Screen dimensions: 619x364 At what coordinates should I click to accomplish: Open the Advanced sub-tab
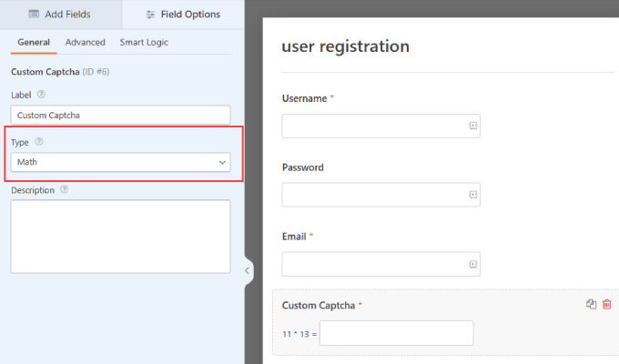(86, 42)
